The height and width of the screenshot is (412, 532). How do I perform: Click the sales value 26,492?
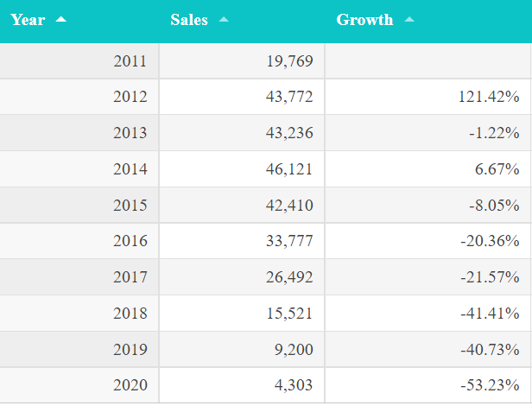point(289,277)
